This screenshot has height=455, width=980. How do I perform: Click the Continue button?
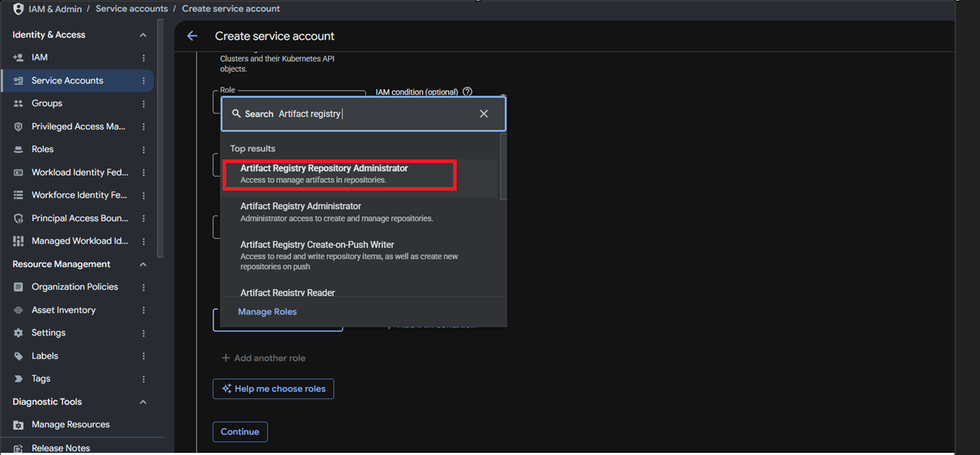point(240,432)
